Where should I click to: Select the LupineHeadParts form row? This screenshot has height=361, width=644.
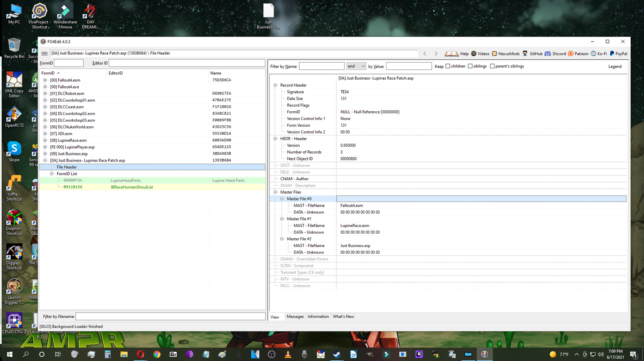152,180
